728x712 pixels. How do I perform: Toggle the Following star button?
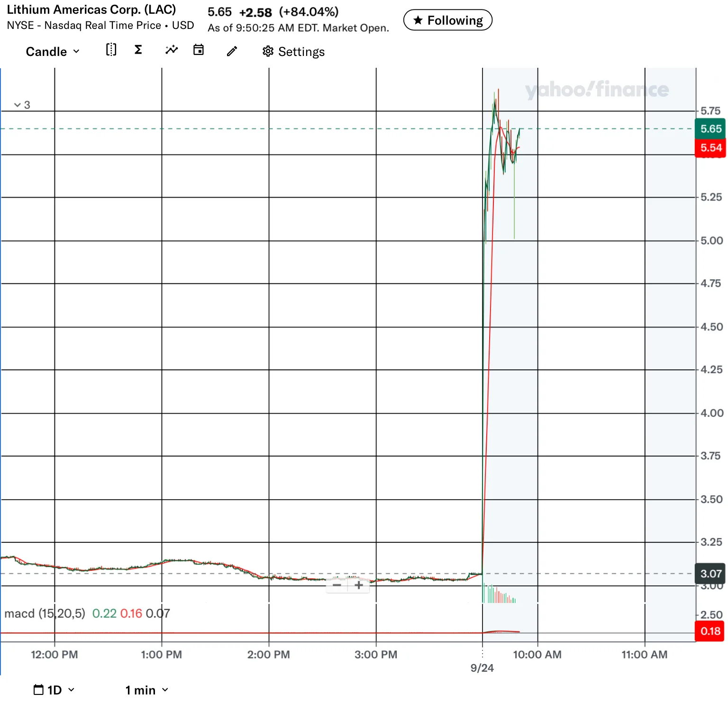click(447, 20)
